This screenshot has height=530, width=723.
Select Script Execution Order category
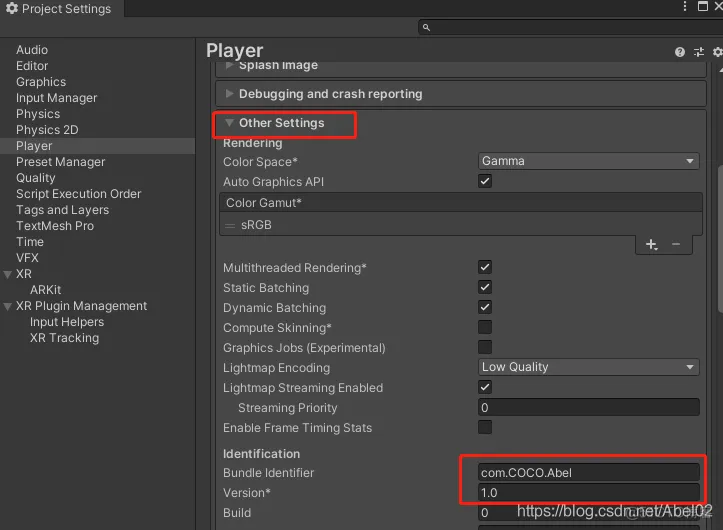[78, 194]
